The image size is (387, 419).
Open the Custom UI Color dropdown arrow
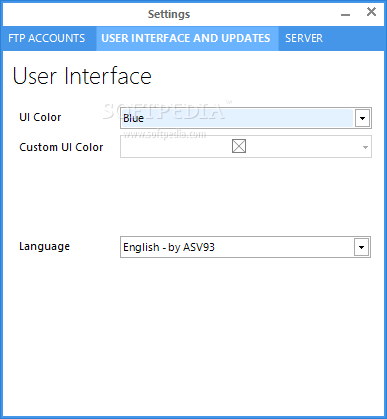(x=365, y=147)
